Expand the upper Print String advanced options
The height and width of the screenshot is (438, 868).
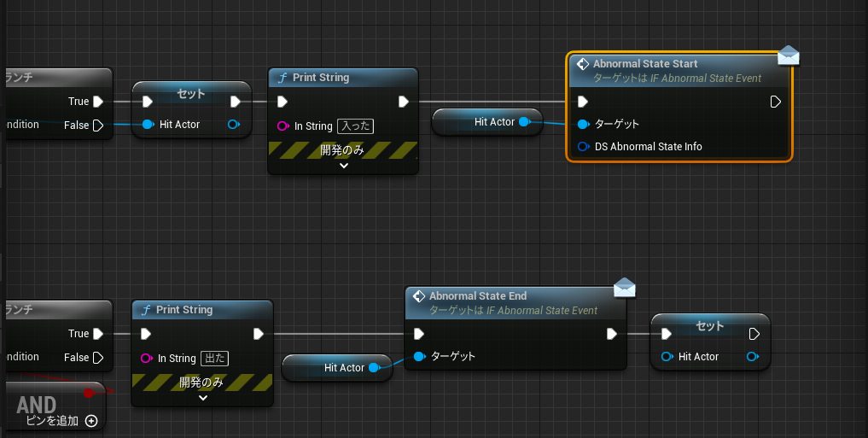point(344,166)
